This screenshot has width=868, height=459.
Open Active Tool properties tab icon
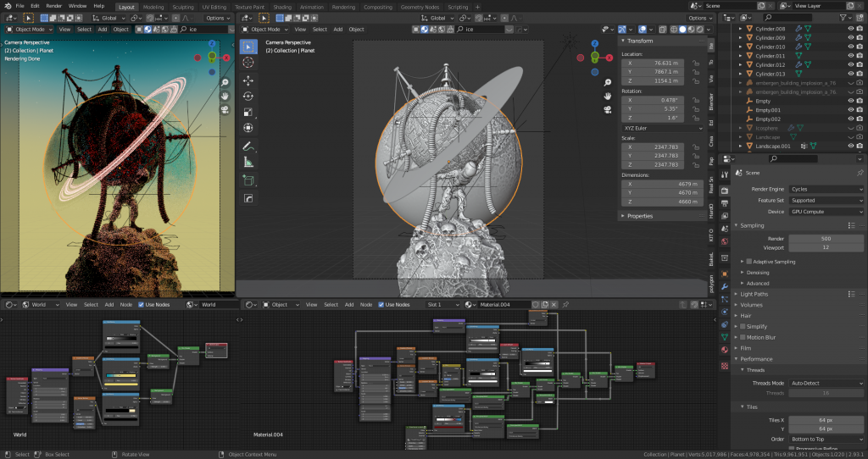click(725, 174)
